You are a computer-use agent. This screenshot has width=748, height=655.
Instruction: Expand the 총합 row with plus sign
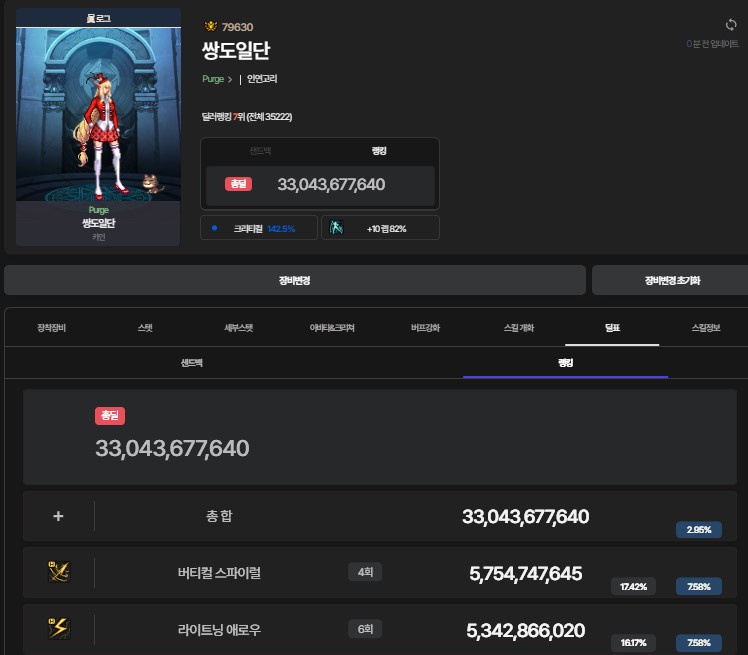coord(58,516)
